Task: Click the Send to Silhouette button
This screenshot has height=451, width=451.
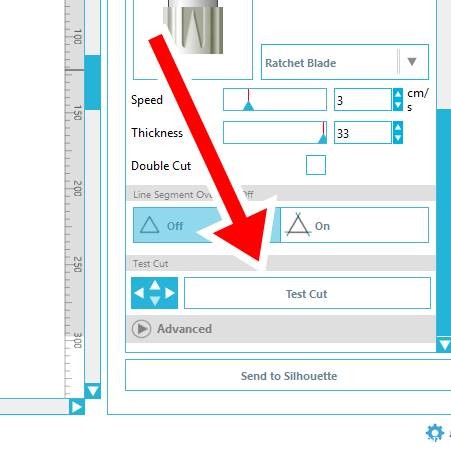Action: [289, 376]
